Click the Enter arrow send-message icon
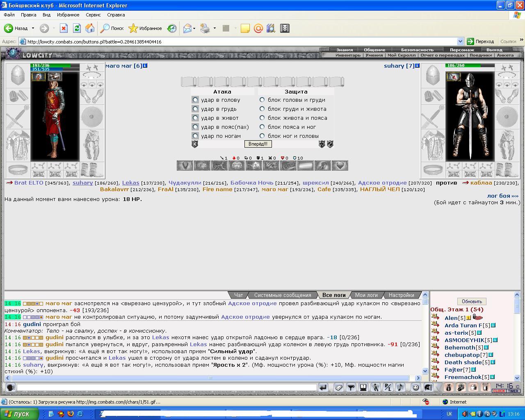This screenshot has height=420, width=525. [323, 387]
